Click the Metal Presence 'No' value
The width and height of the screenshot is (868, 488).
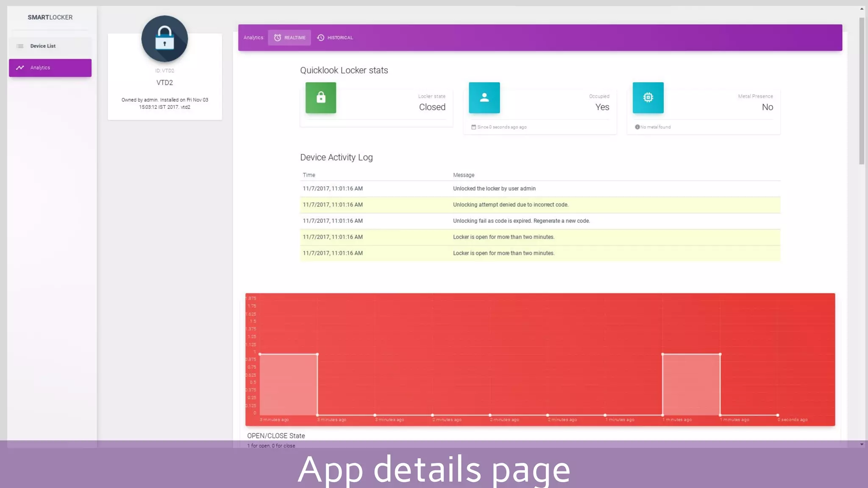click(x=768, y=107)
